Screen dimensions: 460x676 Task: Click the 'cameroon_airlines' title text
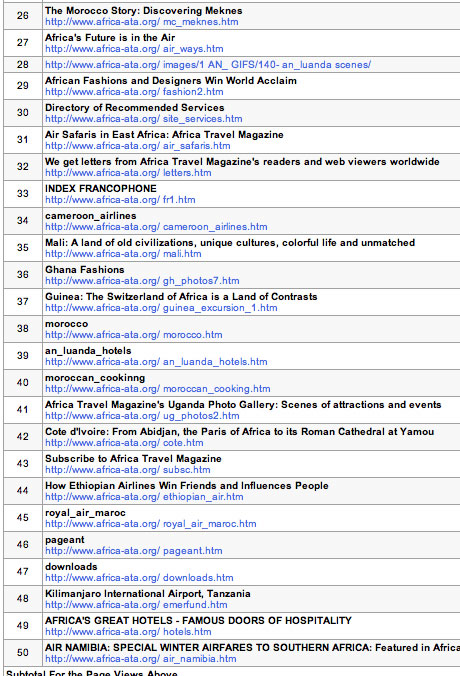(91, 216)
